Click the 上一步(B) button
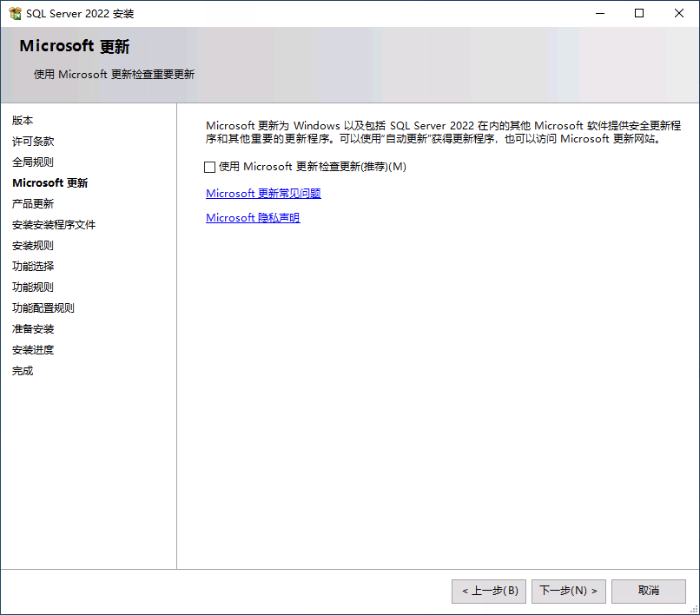The height and width of the screenshot is (615, 700). [488, 591]
